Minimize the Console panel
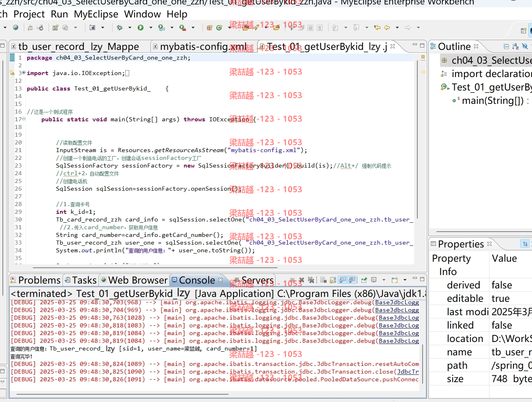The width and height of the screenshot is (532, 402). click(x=415, y=279)
